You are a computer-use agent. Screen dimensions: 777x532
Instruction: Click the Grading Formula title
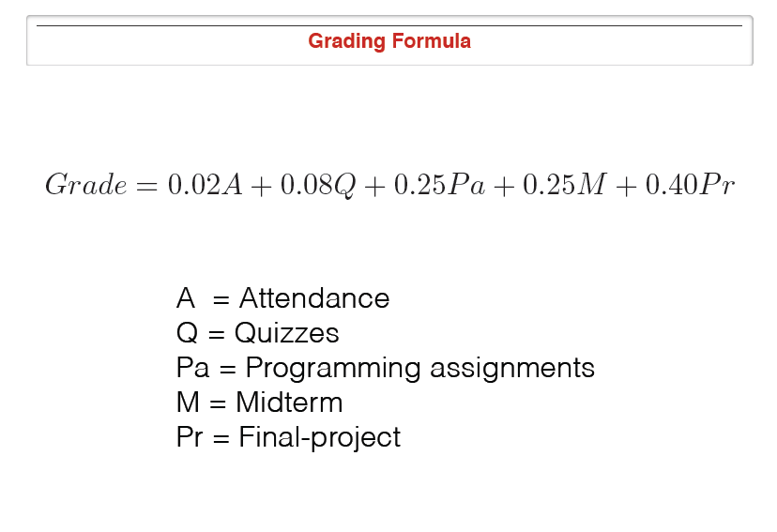point(389,41)
